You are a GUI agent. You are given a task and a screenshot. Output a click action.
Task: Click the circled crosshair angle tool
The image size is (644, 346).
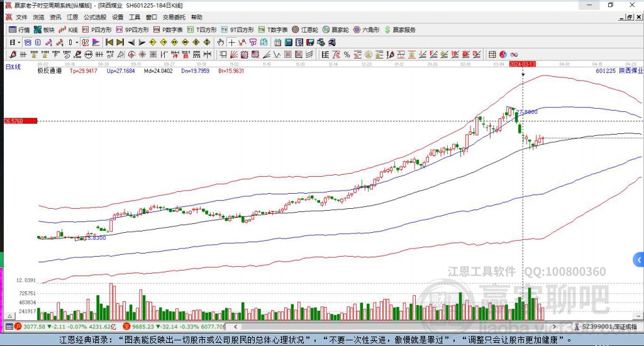[x=132, y=54]
